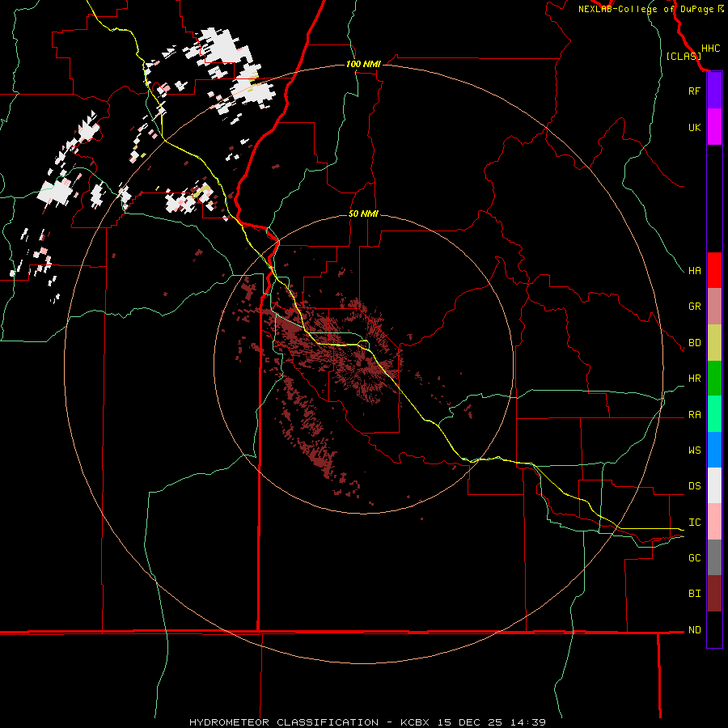
Task: Click the HHC product label
Action: pos(710,49)
